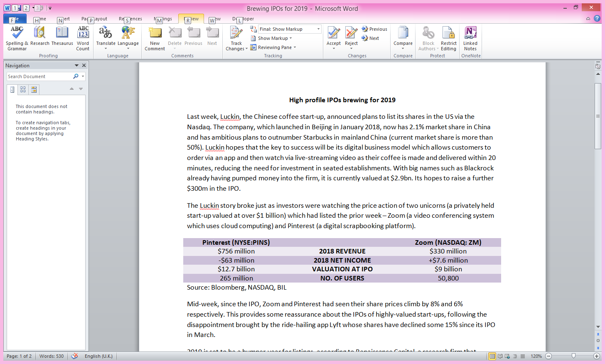Click the Compare documents icon
This screenshot has height=364, width=605.
tap(403, 32)
